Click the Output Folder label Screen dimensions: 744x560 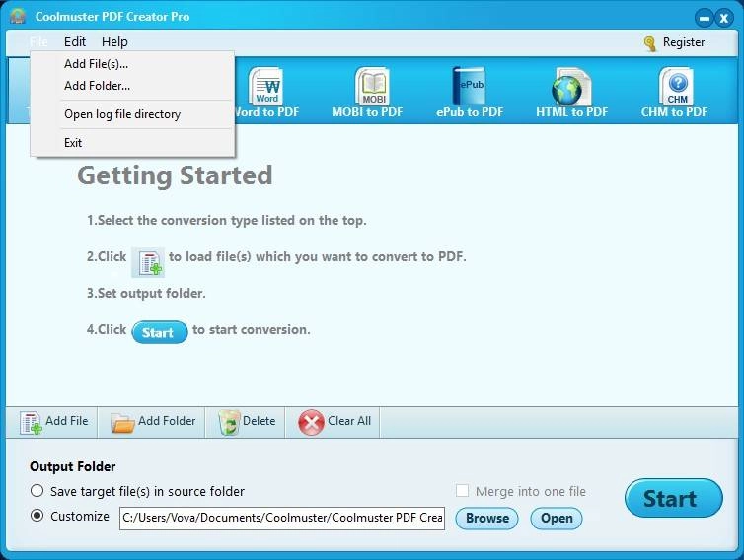coord(73,467)
